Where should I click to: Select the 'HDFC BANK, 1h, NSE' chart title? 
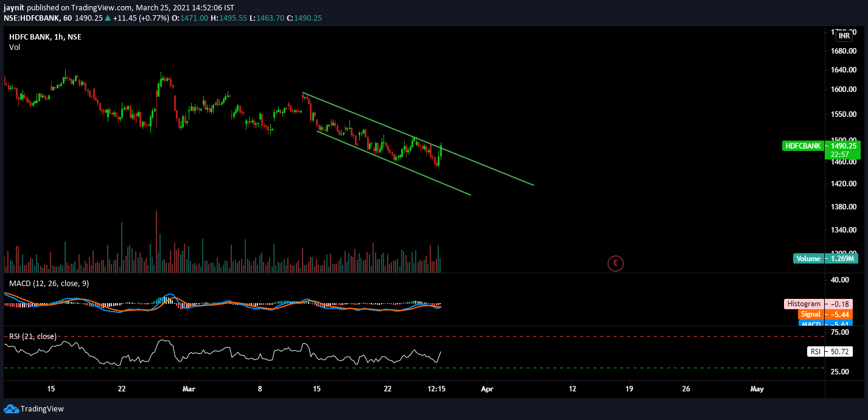pyautogui.click(x=45, y=37)
